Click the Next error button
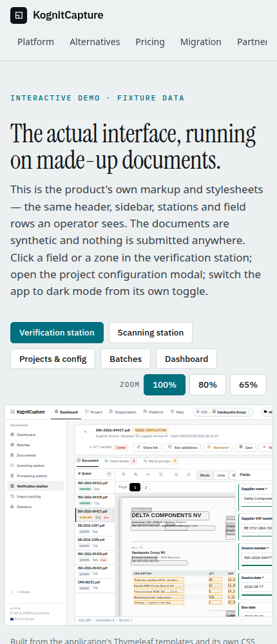277x644 pixels. pos(218,448)
